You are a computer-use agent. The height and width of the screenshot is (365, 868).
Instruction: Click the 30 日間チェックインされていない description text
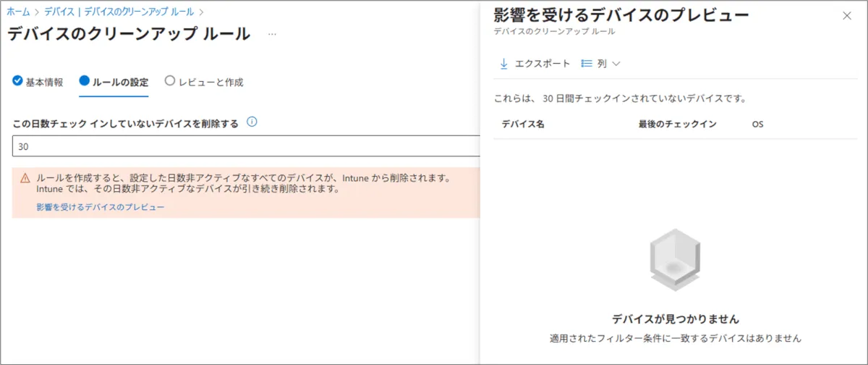(x=619, y=98)
